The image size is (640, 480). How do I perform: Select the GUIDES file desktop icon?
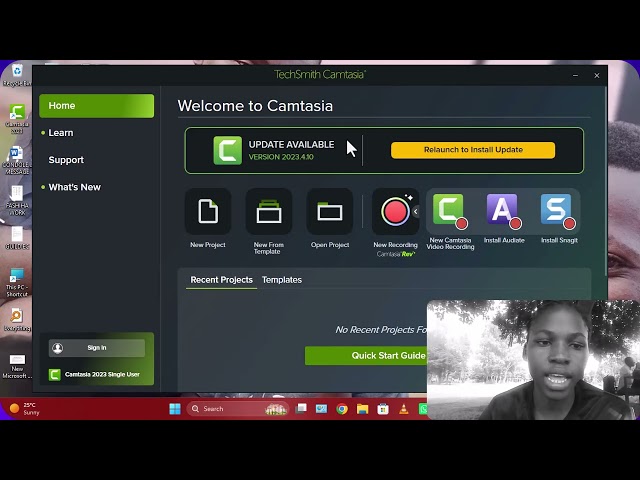click(17, 238)
